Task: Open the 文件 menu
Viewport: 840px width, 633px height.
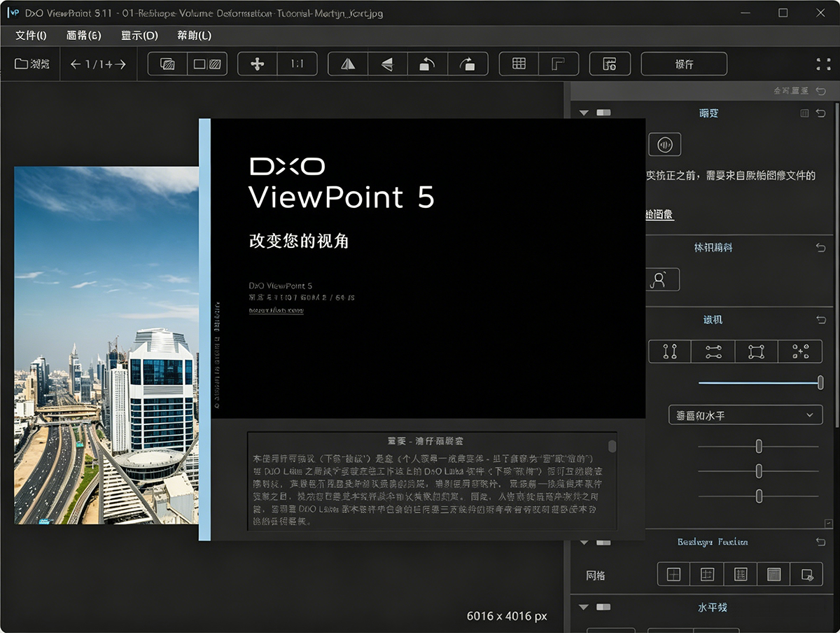Action: tap(31, 35)
